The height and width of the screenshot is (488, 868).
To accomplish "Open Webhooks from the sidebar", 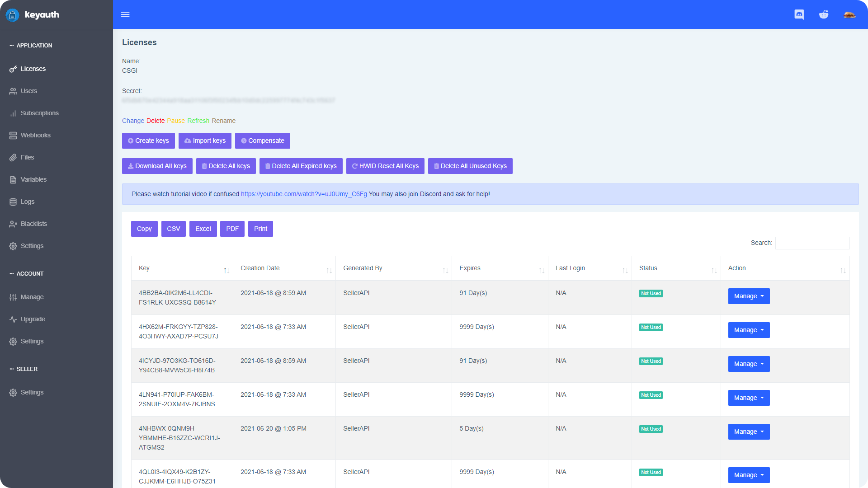I will (x=36, y=135).
